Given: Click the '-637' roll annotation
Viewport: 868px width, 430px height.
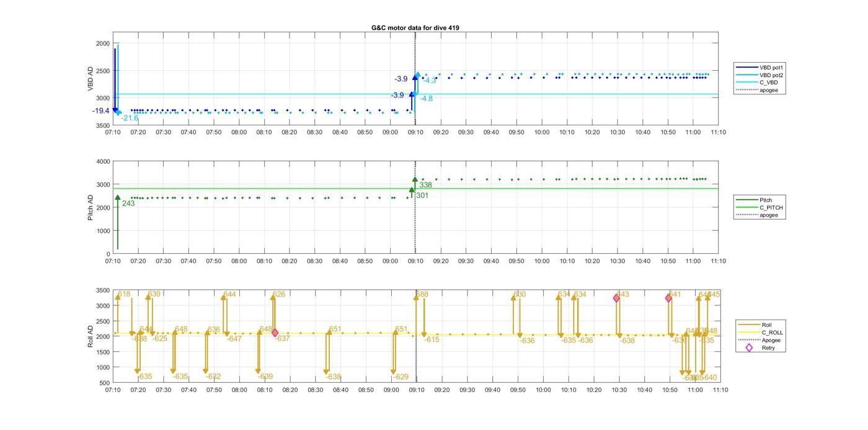Looking at the screenshot, I should [282, 339].
